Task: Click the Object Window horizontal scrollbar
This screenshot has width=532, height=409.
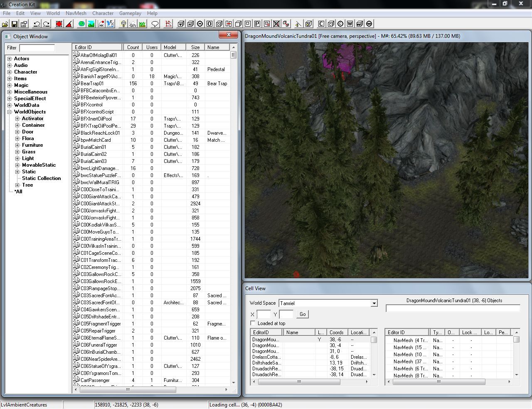Action: 150,389
